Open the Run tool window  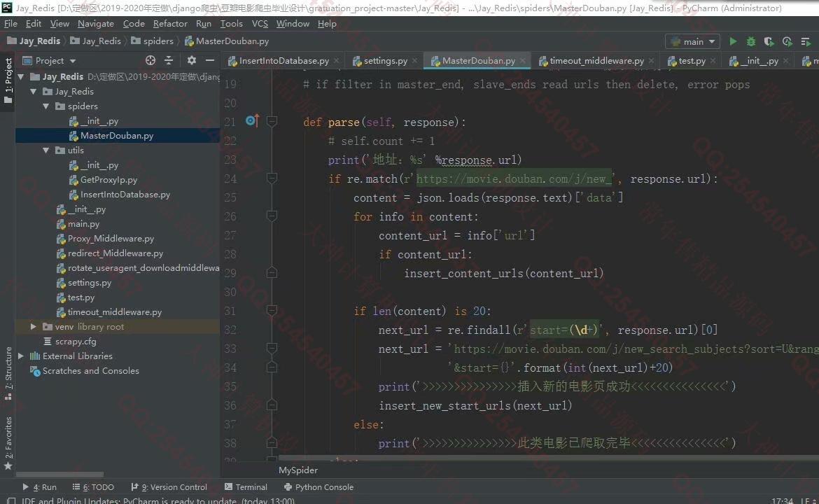point(40,486)
